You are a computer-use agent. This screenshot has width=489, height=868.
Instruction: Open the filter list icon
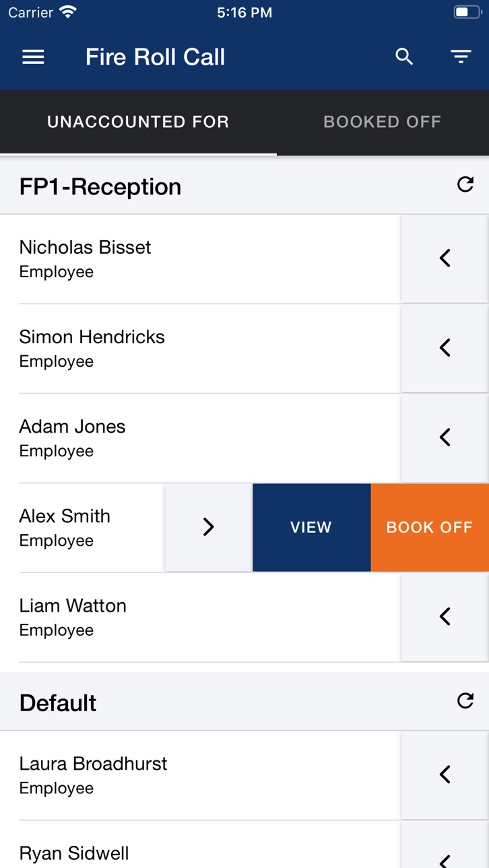pos(461,57)
